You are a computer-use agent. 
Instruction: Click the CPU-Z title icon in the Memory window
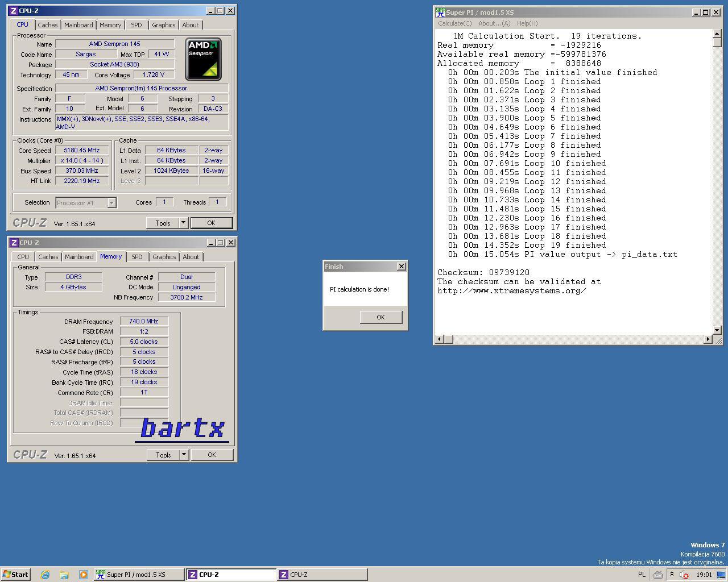pyautogui.click(x=13, y=243)
